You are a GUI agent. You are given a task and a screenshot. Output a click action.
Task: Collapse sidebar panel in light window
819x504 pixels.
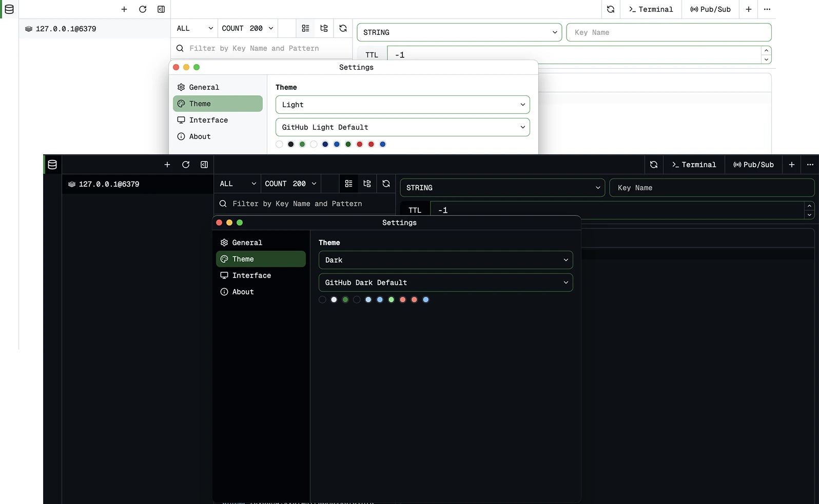(x=161, y=9)
